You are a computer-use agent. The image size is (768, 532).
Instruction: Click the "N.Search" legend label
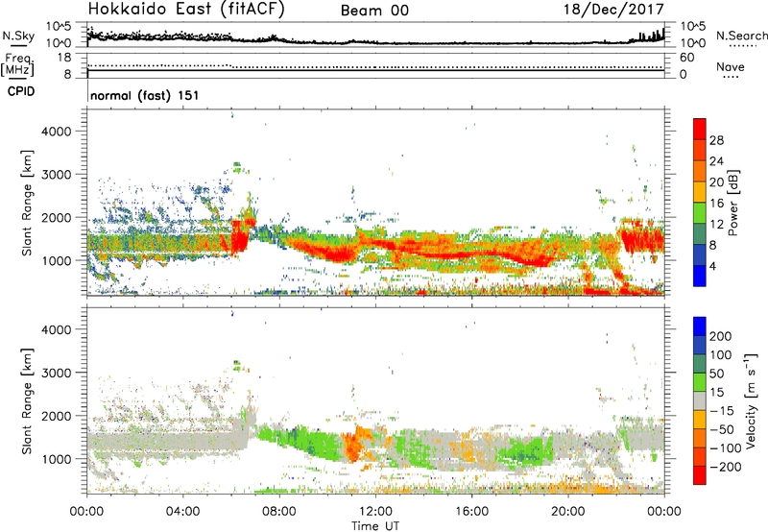coord(741,36)
